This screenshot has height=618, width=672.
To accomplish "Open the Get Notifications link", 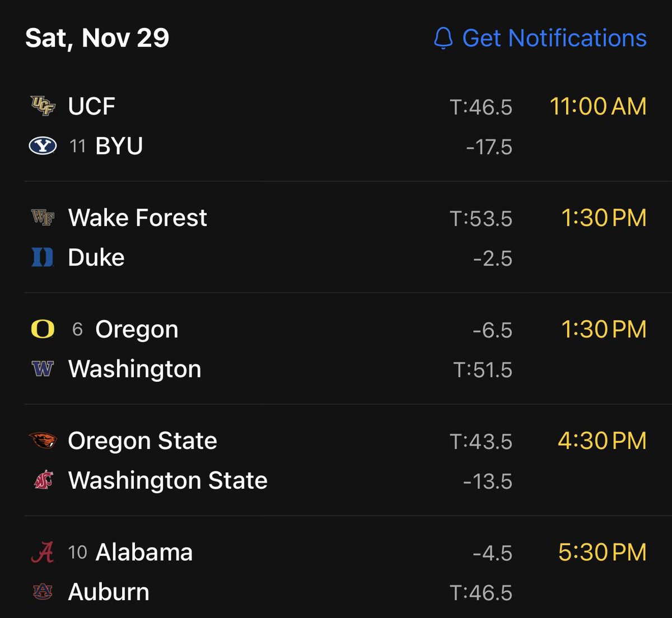I will pos(554,38).
